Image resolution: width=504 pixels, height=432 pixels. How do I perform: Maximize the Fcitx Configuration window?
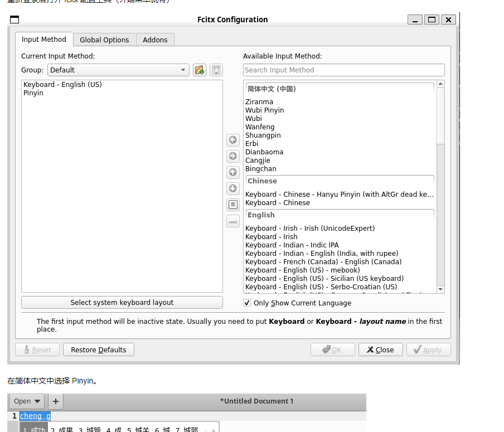point(432,20)
